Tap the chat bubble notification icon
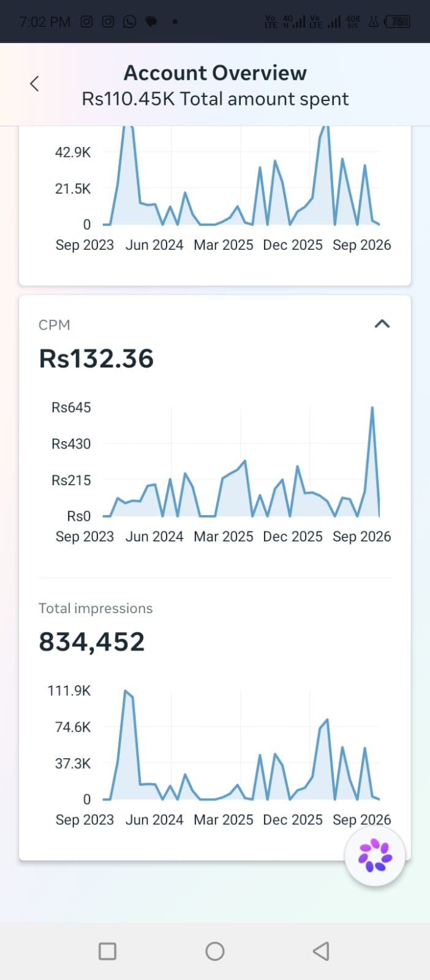 (151, 22)
